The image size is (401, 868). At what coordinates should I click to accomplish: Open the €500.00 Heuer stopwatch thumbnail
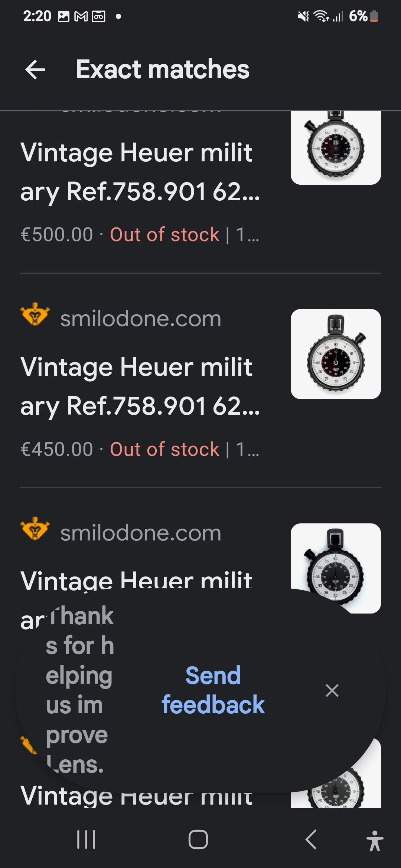pos(336,148)
